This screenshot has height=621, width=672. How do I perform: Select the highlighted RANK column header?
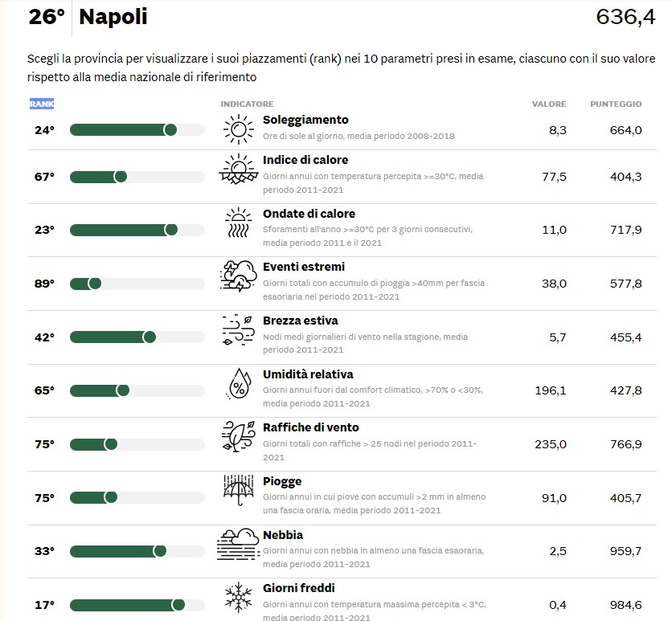42,104
